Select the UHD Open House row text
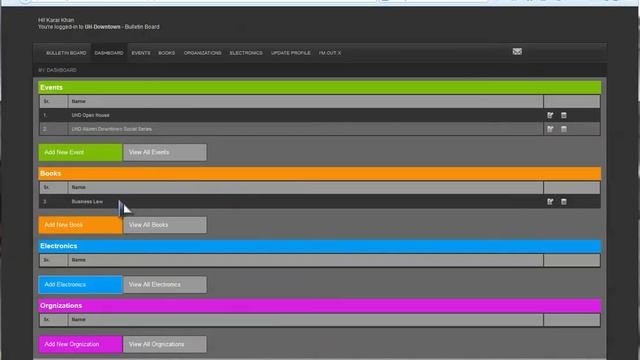Image resolution: width=640 pixels, height=360 pixels. [90, 116]
